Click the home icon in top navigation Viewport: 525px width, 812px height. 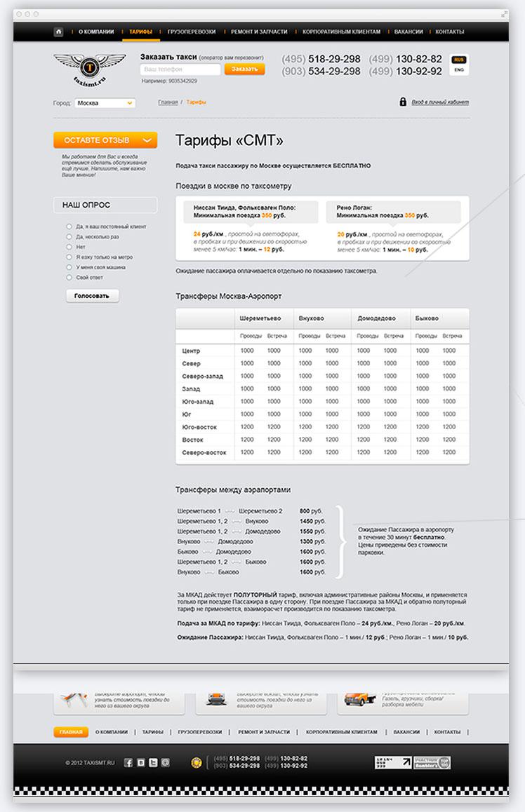click(58, 32)
